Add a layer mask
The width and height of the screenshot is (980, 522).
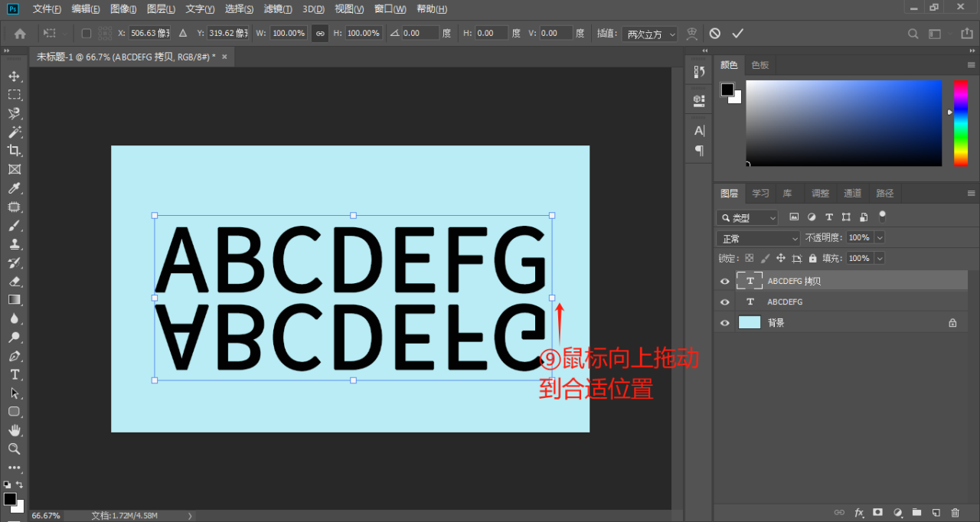point(878,512)
